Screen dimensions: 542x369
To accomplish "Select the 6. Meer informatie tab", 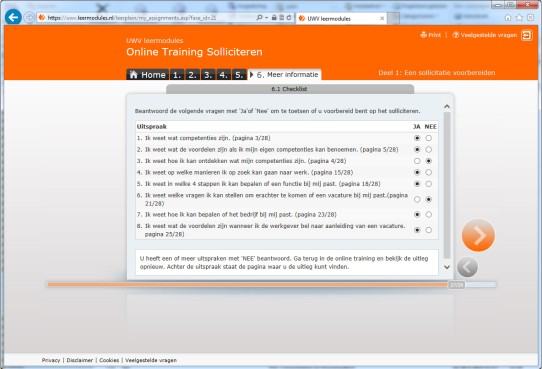I will [x=284, y=75].
